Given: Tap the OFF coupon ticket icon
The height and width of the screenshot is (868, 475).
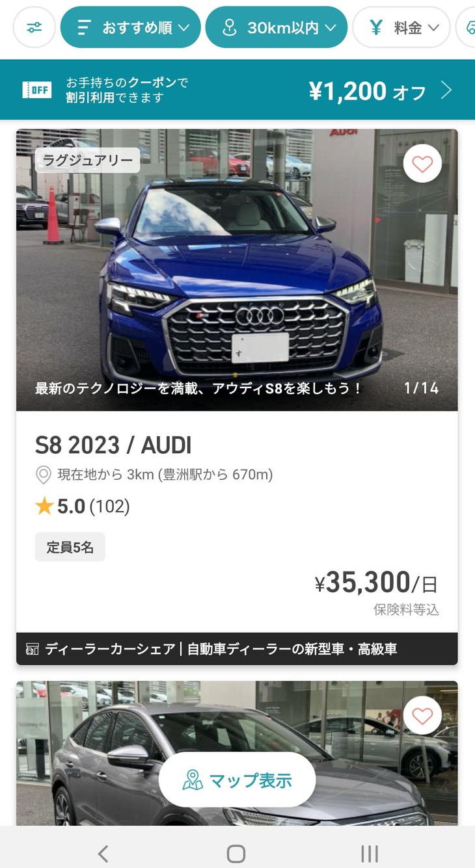Looking at the screenshot, I should 37,90.
